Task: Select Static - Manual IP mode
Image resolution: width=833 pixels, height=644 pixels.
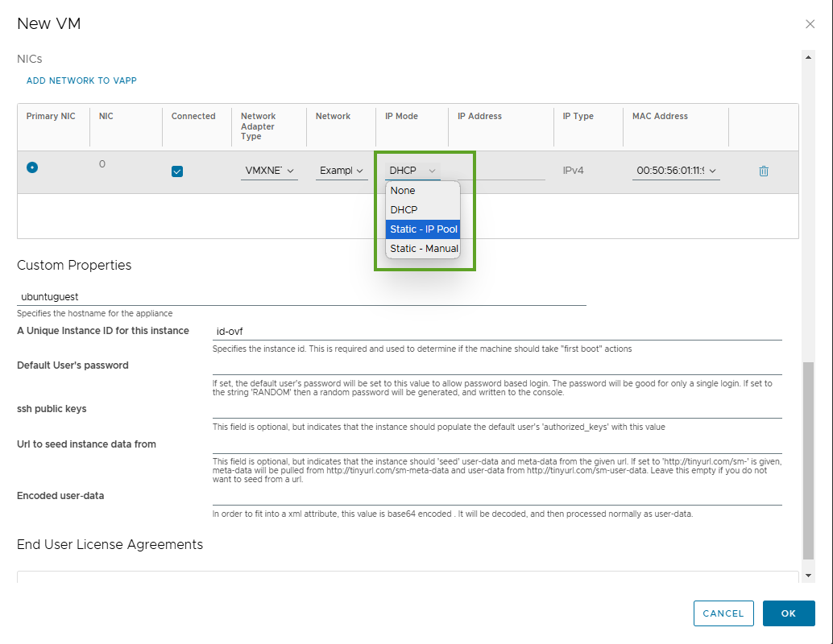Action: [423, 249]
